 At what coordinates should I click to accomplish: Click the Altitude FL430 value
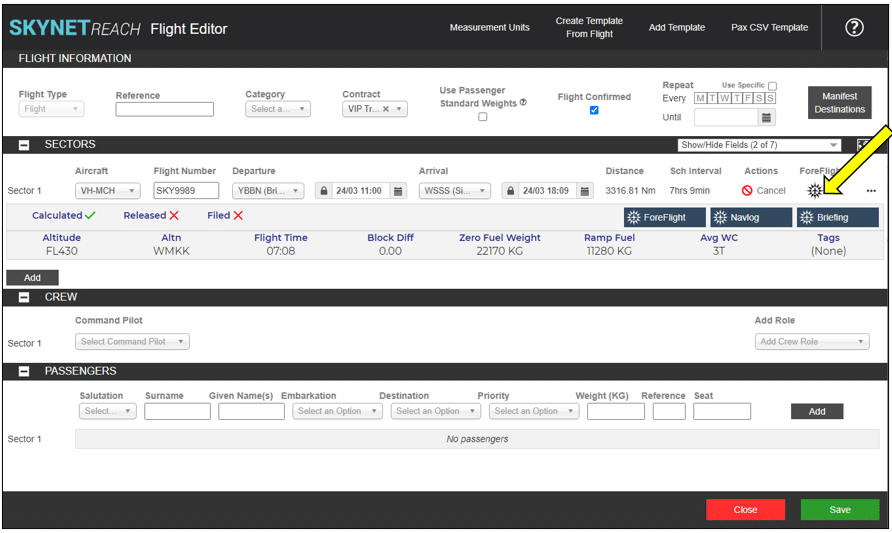[61, 251]
